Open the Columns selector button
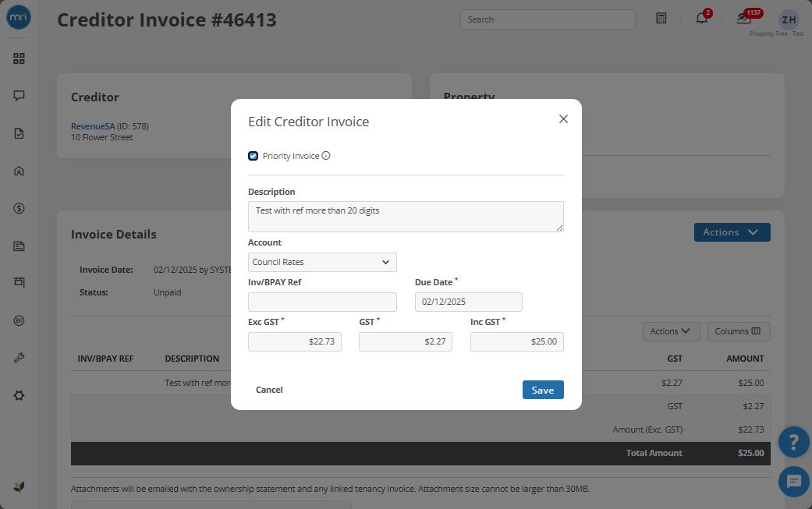Image resolution: width=812 pixels, height=509 pixels. click(739, 331)
